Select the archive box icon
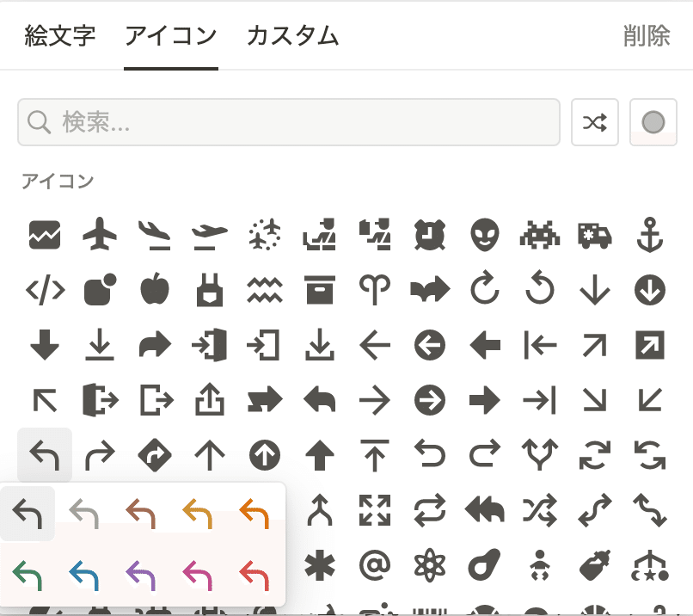Viewport: 693px width, 616px height. 319,290
